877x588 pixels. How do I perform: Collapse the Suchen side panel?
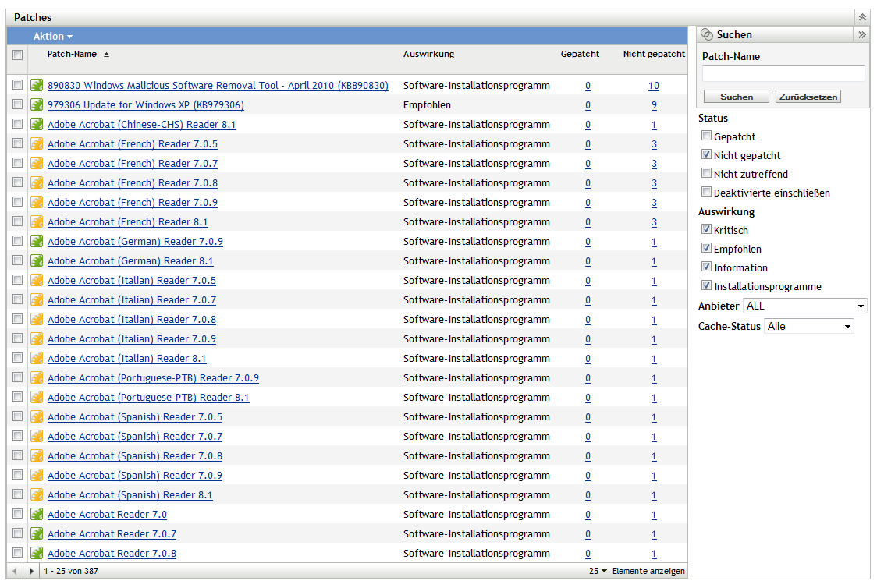click(862, 34)
